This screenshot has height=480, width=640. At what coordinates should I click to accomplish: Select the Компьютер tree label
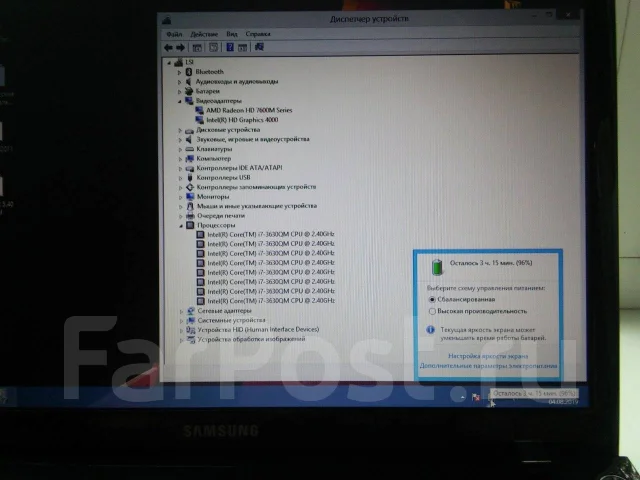pos(213,158)
